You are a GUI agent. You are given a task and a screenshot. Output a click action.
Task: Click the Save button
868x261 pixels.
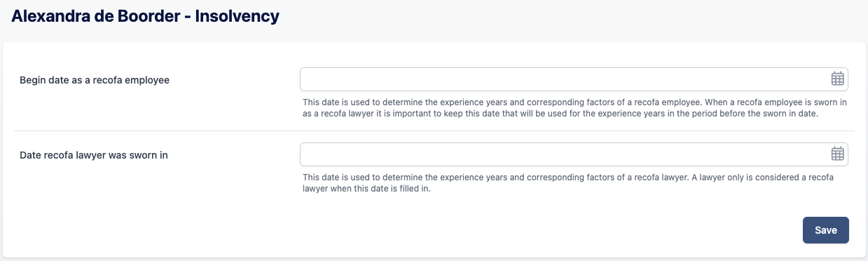(825, 230)
